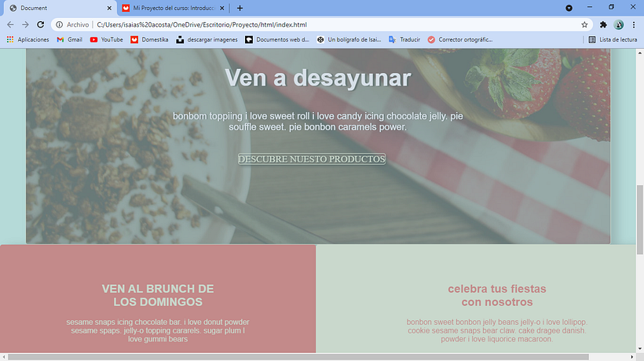The image size is (644, 361).
Task: Click the bonbon sweet bonbon jelly paragraph
Action: point(497,330)
